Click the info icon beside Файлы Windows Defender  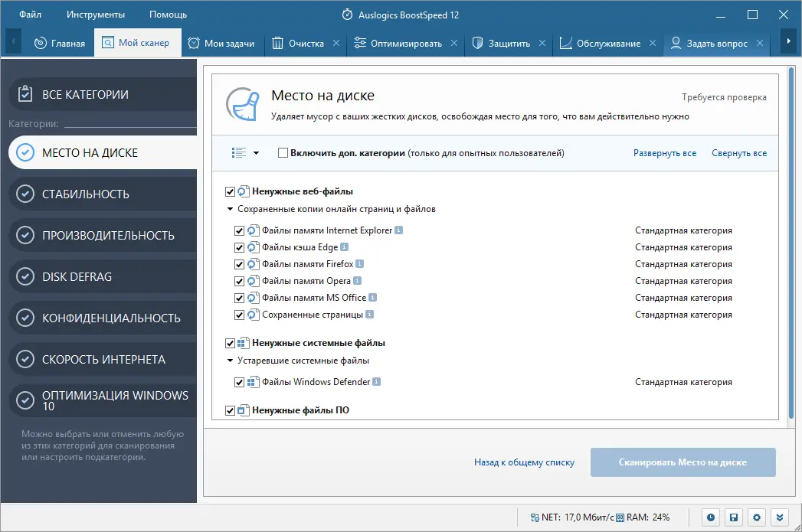377,382
